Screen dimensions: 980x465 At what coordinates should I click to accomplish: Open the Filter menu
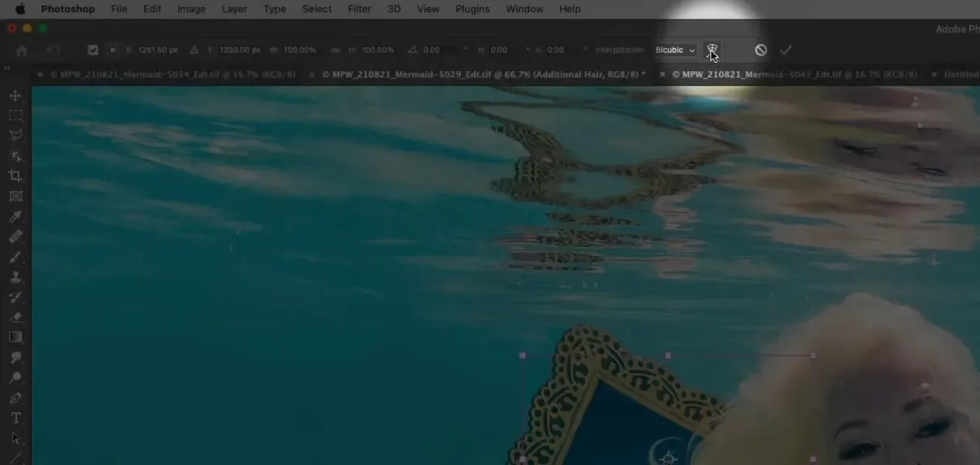click(x=359, y=9)
